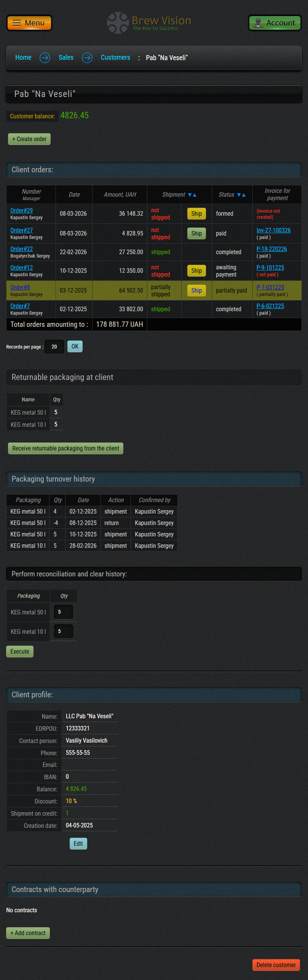Navigate to Sales in breadcrumb
This screenshot has width=308, height=980.
point(66,57)
